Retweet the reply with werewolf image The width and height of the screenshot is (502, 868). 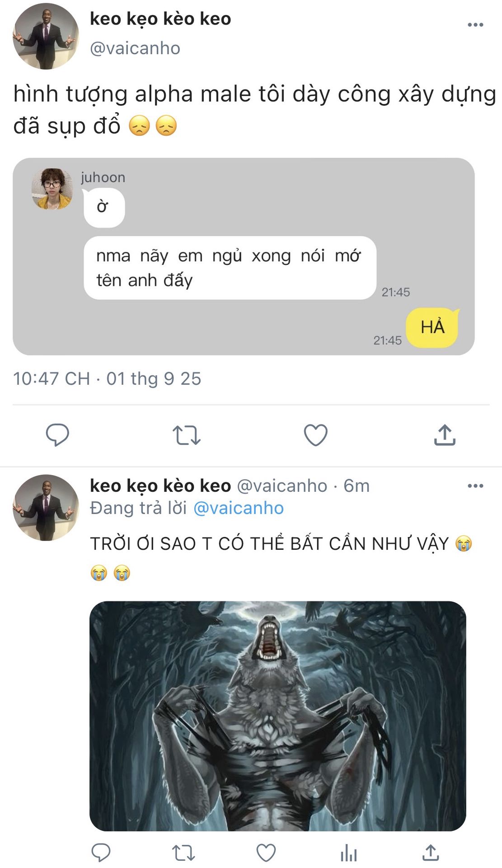[x=183, y=853]
